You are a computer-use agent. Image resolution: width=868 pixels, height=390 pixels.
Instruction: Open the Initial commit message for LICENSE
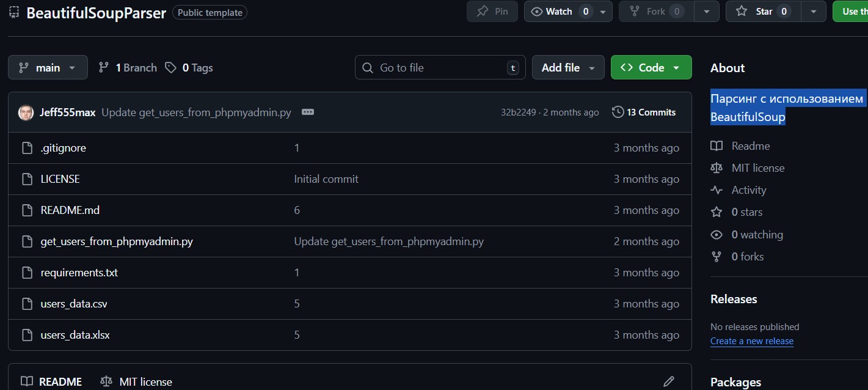pos(326,179)
